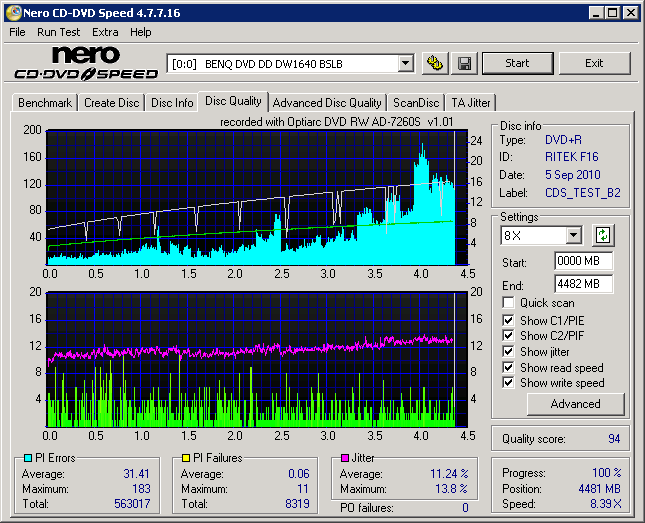Expand the 8X speed dropdown
This screenshot has height=523, width=645.
click(x=573, y=236)
